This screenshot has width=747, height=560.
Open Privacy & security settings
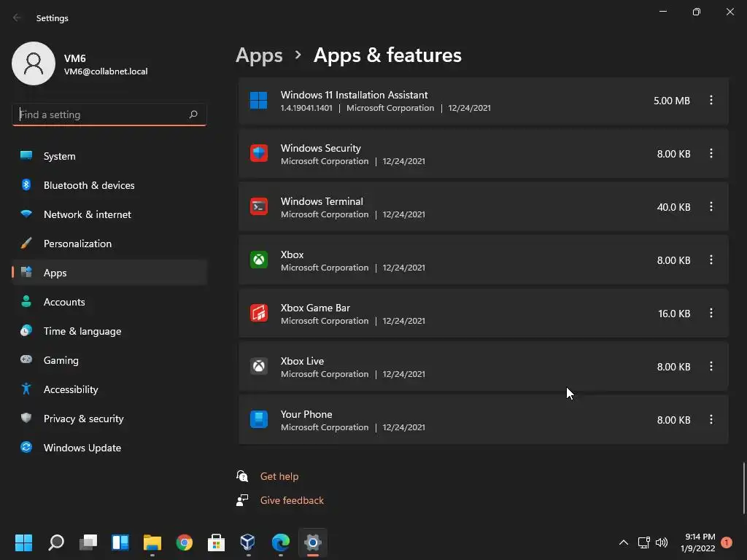[x=109, y=419]
